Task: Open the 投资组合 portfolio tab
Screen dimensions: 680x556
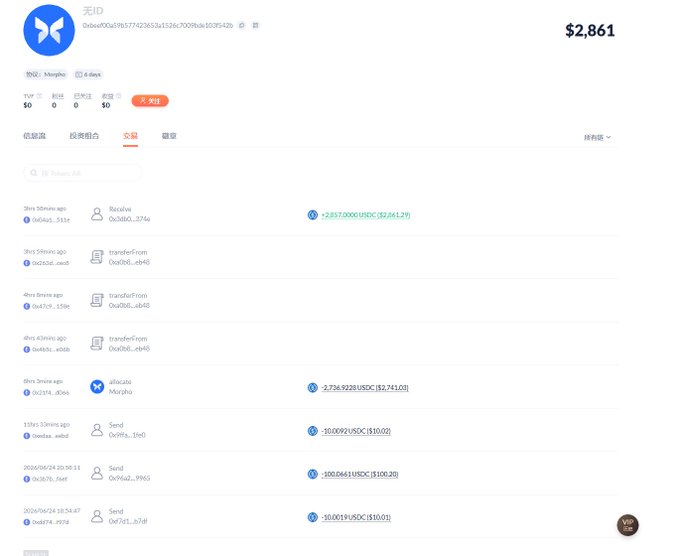Action: pyautogui.click(x=84, y=136)
